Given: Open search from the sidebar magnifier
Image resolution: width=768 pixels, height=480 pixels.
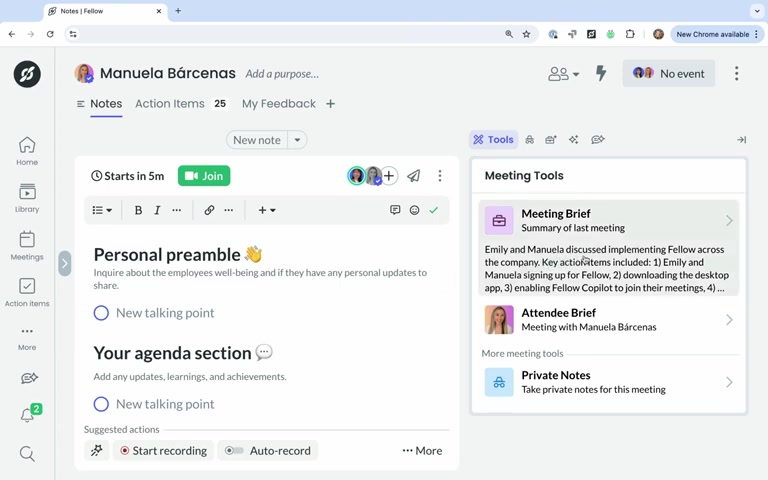Looking at the screenshot, I should tap(27, 454).
